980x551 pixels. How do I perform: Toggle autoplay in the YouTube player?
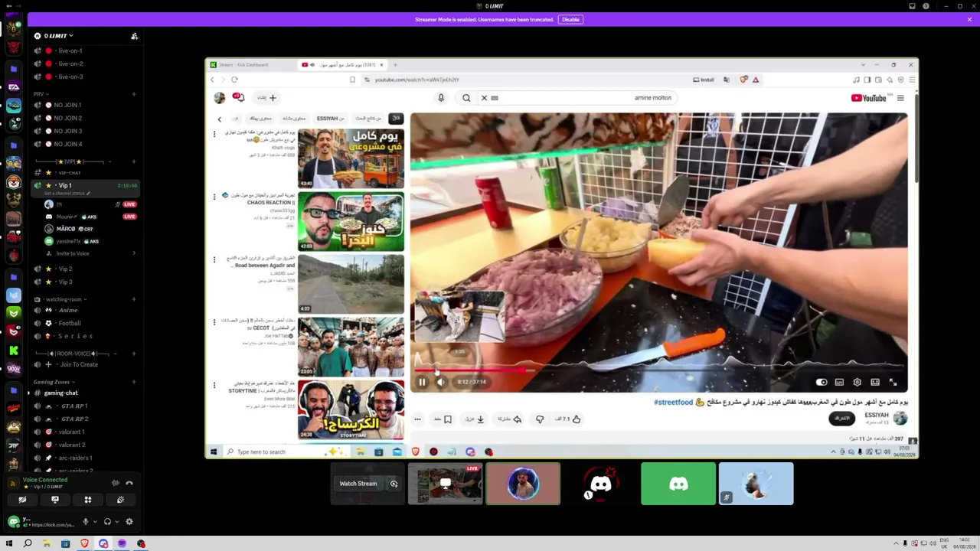point(822,382)
